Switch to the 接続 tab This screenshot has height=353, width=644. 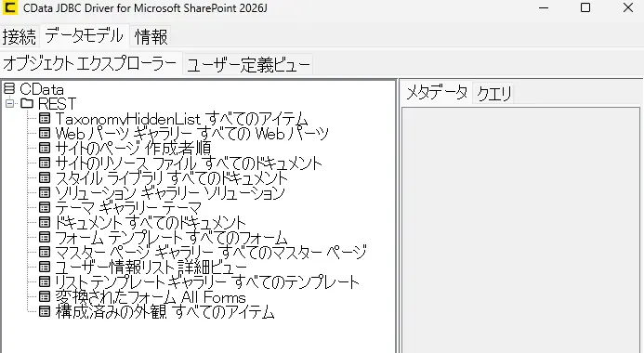[20, 36]
